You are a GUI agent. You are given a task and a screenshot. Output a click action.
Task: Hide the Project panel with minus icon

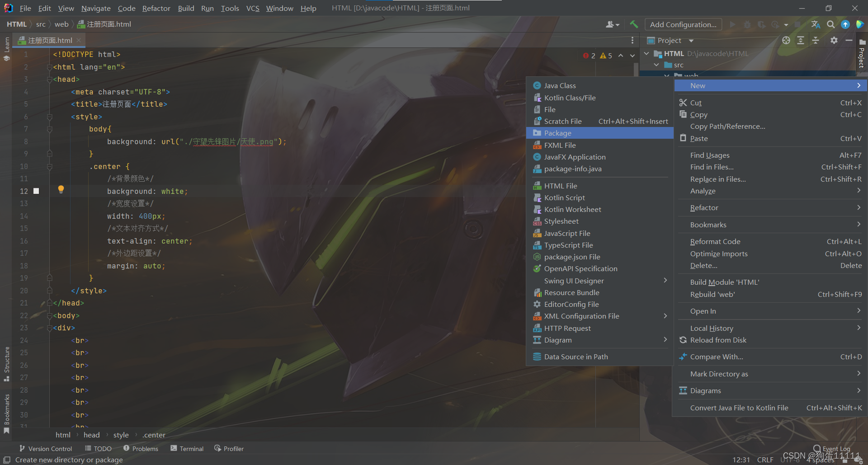(849, 40)
